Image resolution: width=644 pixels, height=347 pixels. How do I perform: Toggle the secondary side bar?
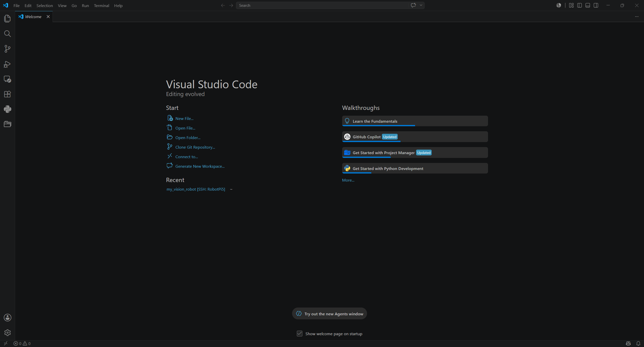pyautogui.click(x=596, y=5)
